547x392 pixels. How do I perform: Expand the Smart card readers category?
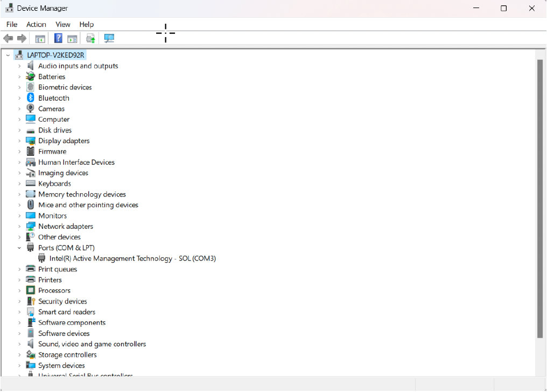(19, 312)
